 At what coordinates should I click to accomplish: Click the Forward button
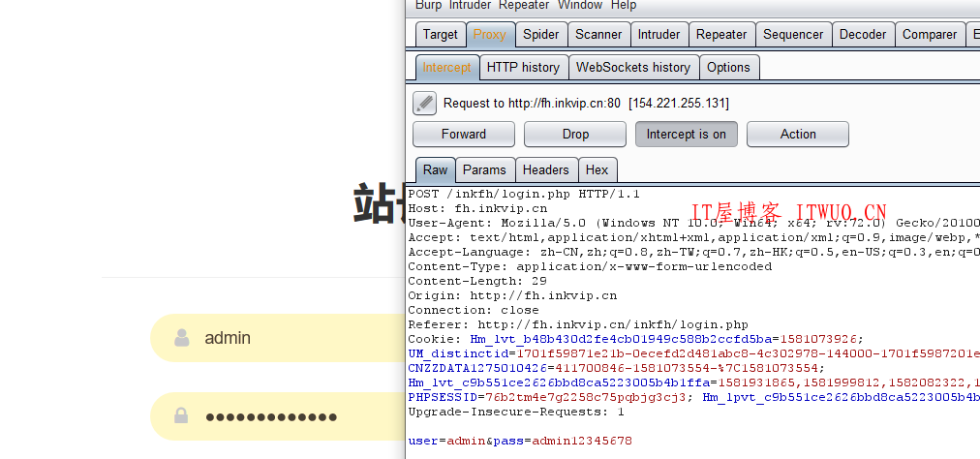pyautogui.click(x=464, y=135)
